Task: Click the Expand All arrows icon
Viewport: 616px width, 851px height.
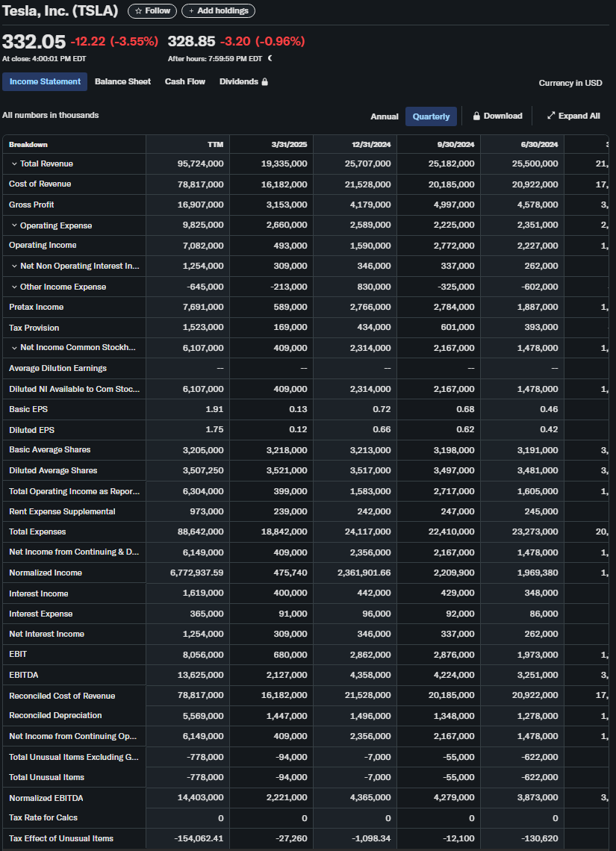Action: pyautogui.click(x=551, y=116)
